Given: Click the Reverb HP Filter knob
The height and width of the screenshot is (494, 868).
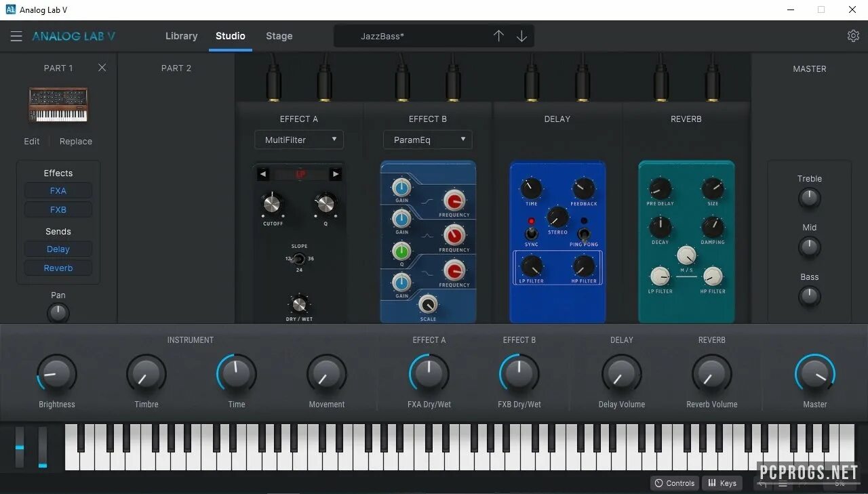Looking at the screenshot, I should click(713, 276).
